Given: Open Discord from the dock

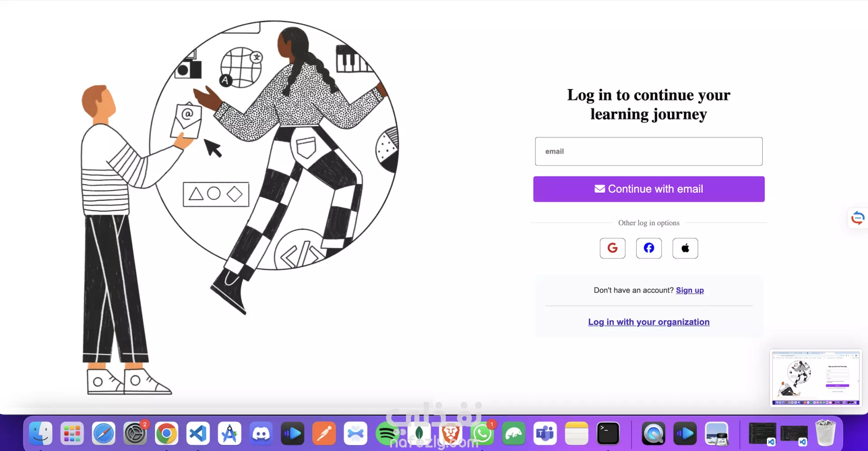Looking at the screenshot, I should click(261, 433).
